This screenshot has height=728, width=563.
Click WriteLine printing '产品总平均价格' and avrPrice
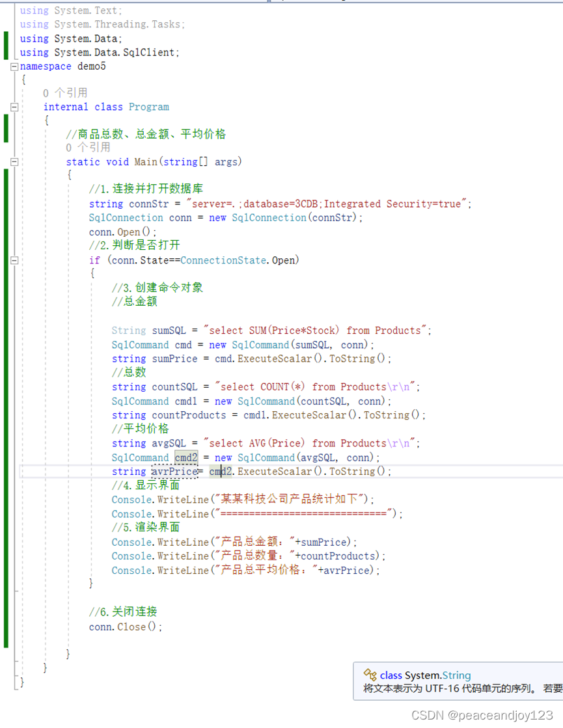pyautogui.click(x=246, y=570)
